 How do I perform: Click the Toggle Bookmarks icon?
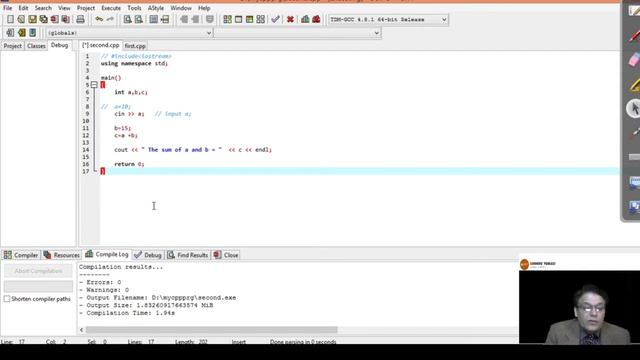point(21,33)
